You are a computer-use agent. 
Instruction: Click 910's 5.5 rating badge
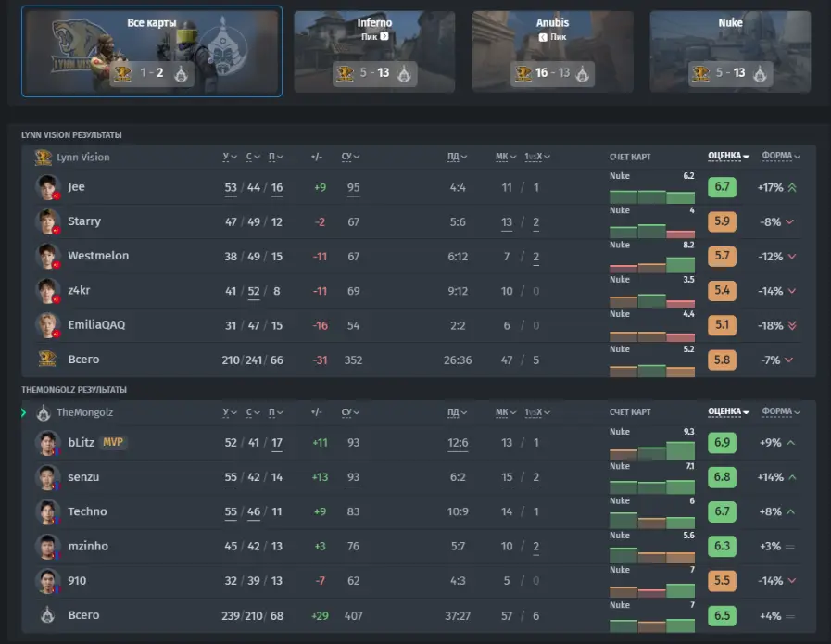coord(722,580)
